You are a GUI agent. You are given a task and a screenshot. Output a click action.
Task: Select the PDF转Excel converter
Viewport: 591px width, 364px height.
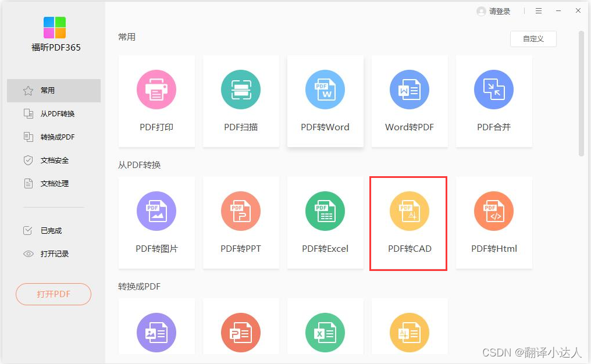325,223
